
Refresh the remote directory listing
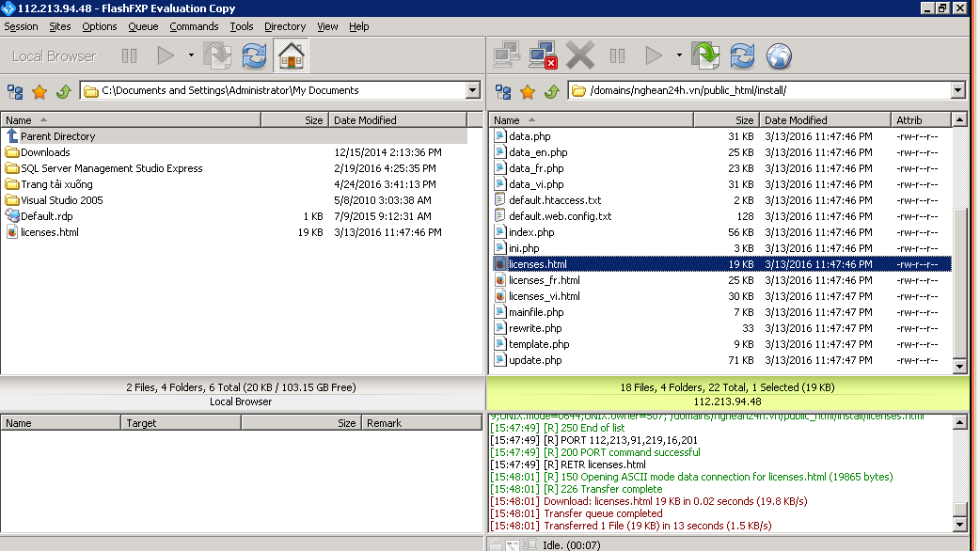pyautogui.click(x=742, y=55)
